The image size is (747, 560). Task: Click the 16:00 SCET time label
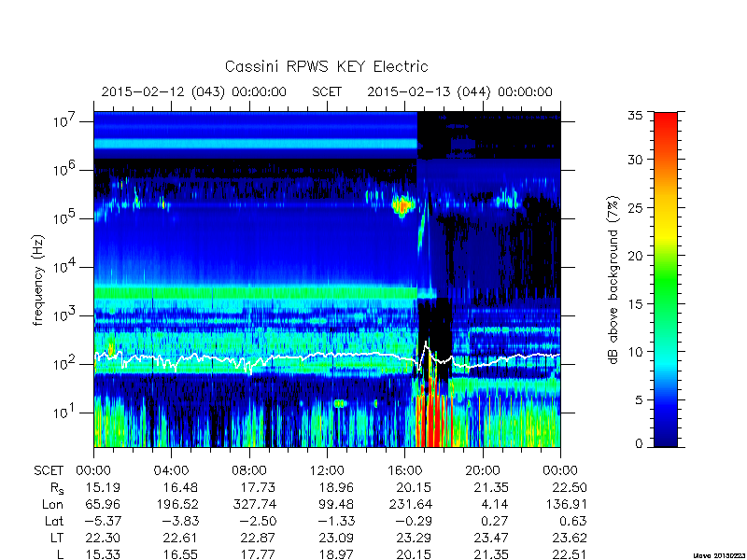(404, 470)
